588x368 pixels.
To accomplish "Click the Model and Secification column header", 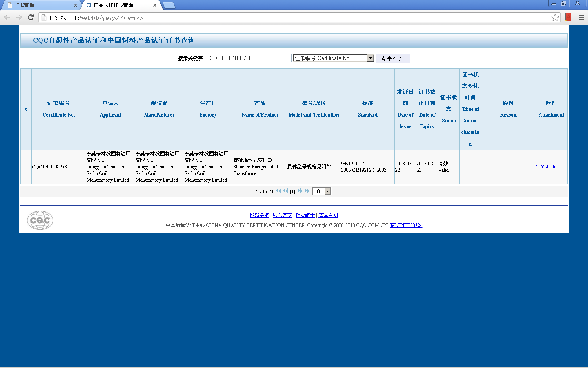I will click(314, 109).
